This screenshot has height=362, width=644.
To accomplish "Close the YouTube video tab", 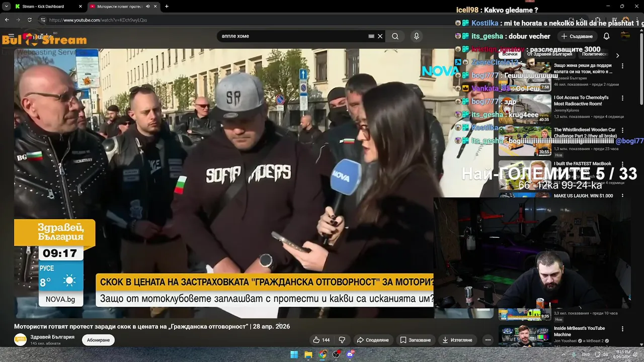I will pyautogui.click(x=155, y=7).
